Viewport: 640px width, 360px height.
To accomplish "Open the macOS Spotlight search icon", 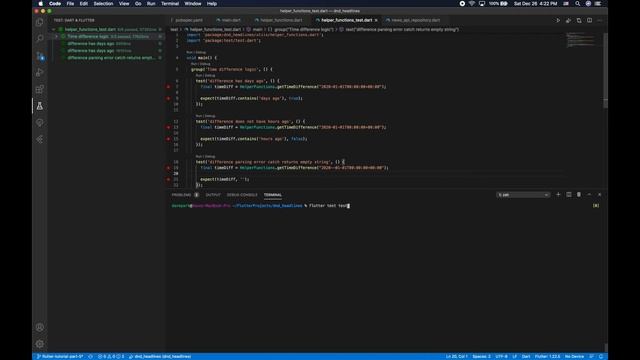I will click(578, 4).
